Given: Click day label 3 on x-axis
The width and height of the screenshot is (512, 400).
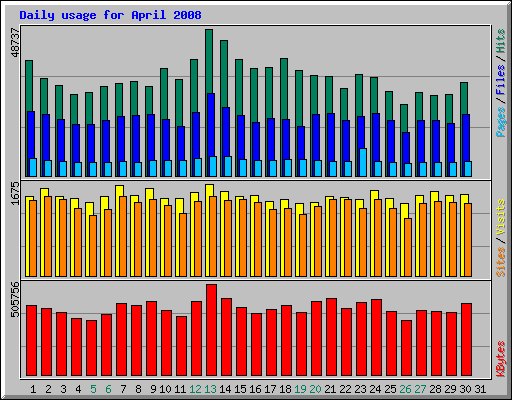Looking at the screenshot, I should pyautogui.click(x=63, y=389).
